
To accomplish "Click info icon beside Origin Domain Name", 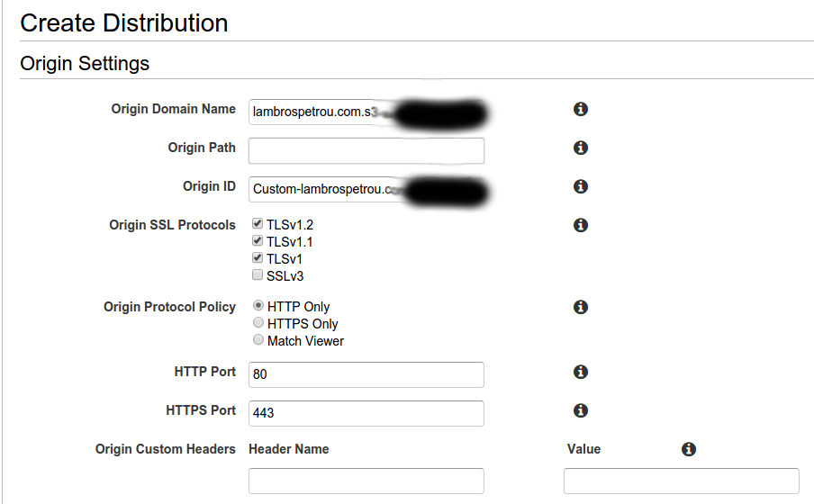I will pos(581,109).
